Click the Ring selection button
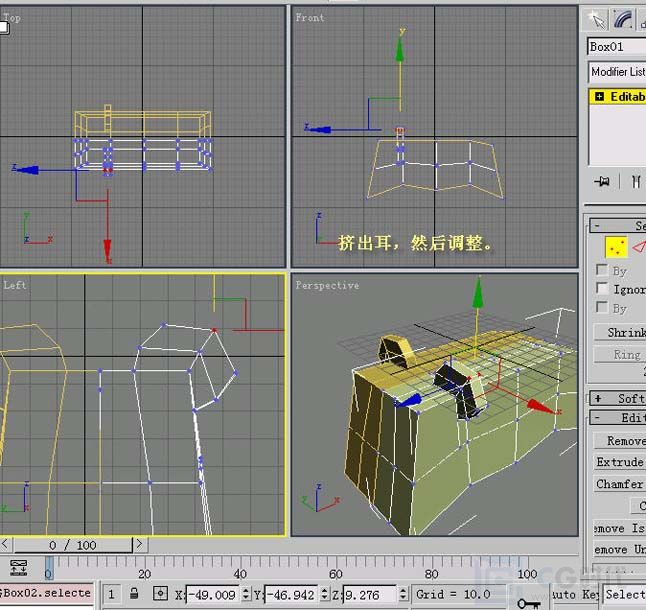 click(x=620, y=354)
